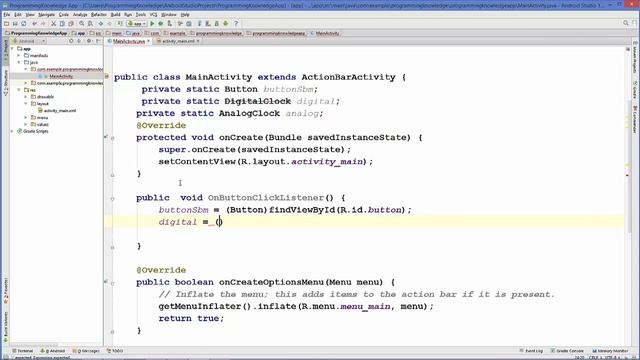
Task: Open the Terminal tool window
Action: tap(22, 351)
